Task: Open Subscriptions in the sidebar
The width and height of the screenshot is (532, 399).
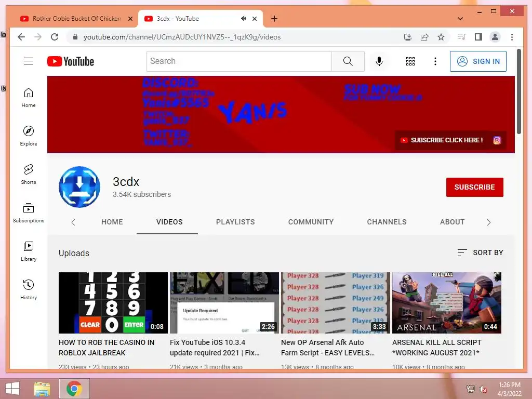Action: click(29, 212)
